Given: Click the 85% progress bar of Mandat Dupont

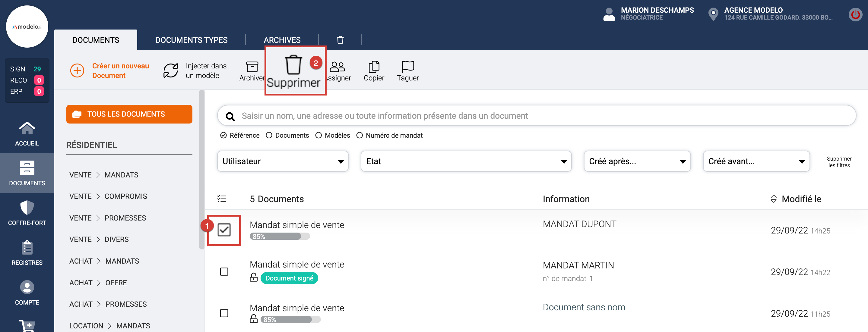Looking at the screenshot, I should point(279,236).
